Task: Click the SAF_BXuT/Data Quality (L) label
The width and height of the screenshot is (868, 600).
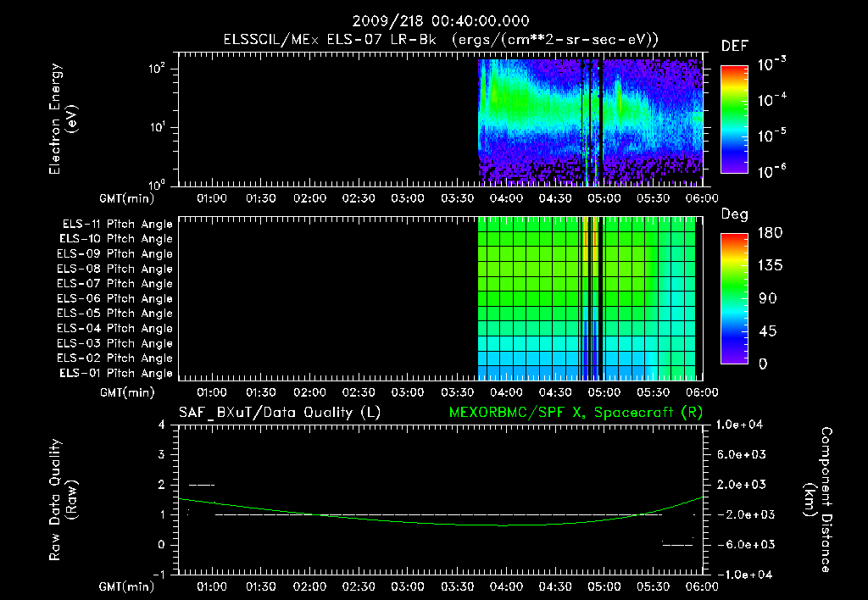Action: 280,413
